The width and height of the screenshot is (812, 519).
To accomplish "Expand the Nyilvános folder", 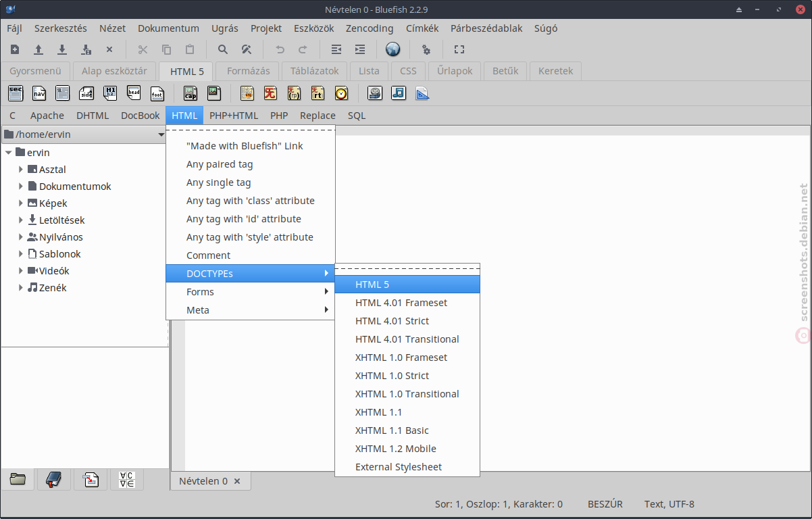I will click(x=21, y=237).
